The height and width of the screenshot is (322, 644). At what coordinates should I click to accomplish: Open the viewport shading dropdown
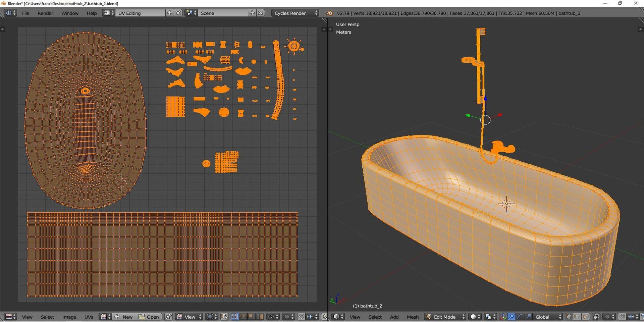tap(475, 317)
